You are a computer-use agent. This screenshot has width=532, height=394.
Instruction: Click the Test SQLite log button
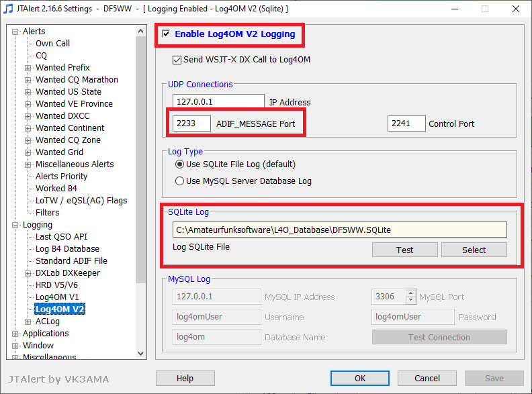coord(405,250)
